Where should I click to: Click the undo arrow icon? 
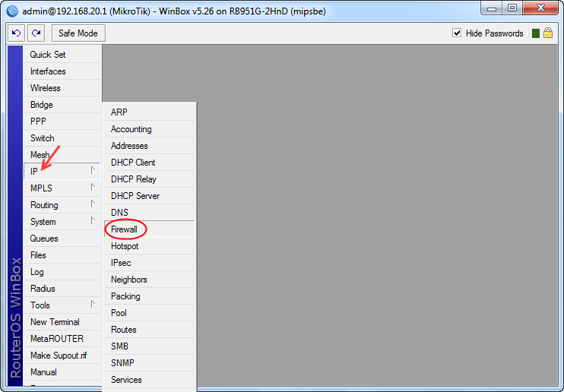pyautogui.click(x=17, y=33)
